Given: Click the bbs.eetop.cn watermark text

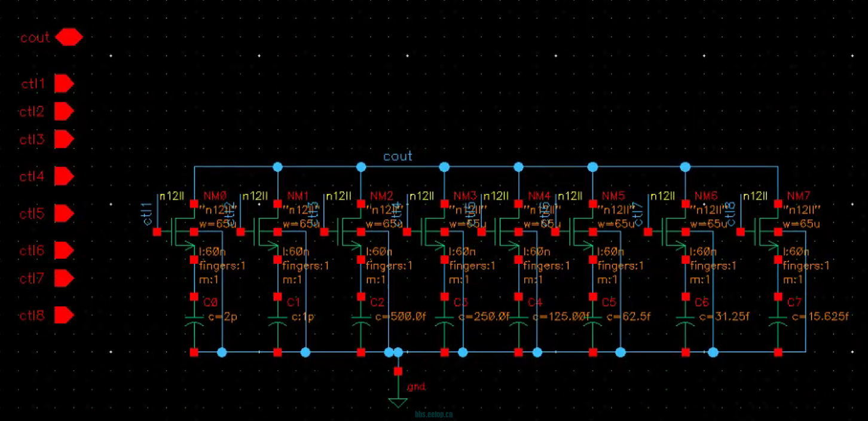Looking at the screenshot, I should click(x=433, y=413).
